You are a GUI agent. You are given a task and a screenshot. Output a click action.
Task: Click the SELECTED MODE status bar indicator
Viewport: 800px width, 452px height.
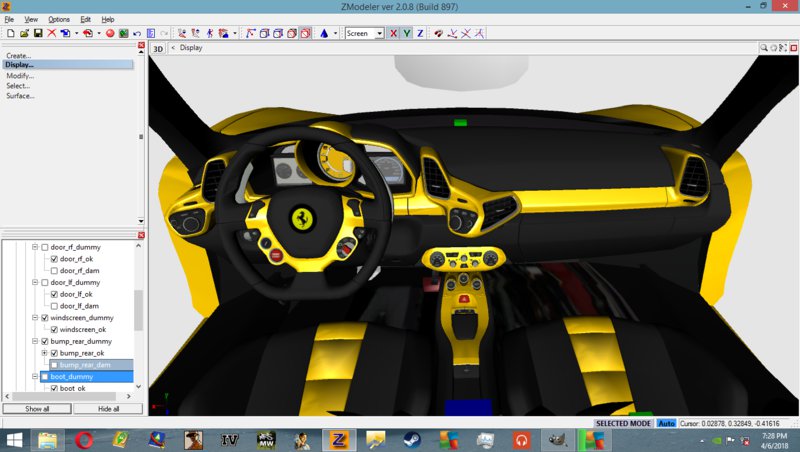(623, 423)
